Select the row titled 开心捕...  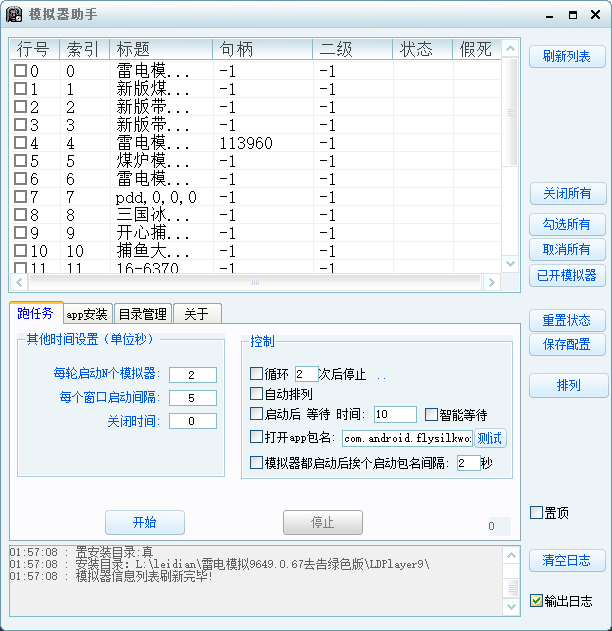pyautogui.click(x=255, y=233)
